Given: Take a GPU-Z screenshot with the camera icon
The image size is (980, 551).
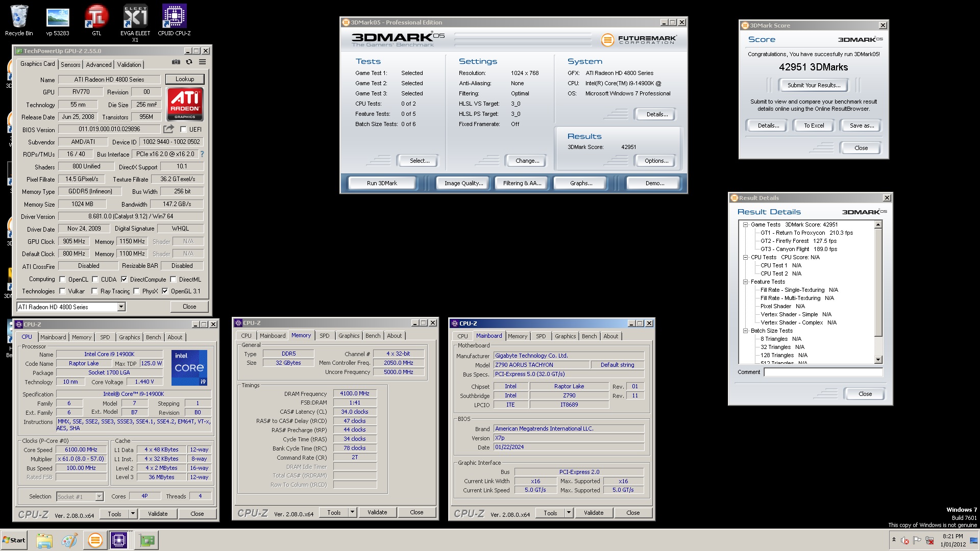Looking at the screenshot, I should point(176,62).
